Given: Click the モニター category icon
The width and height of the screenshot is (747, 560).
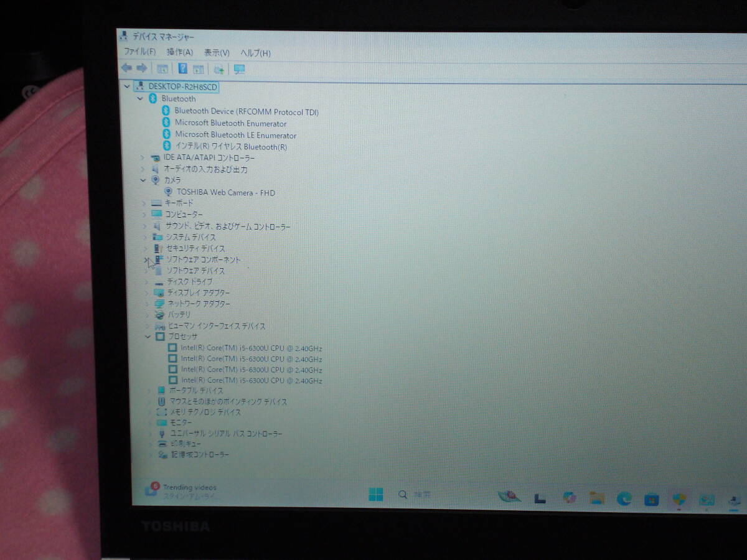Looking at the screenshot, I should 162,422.
